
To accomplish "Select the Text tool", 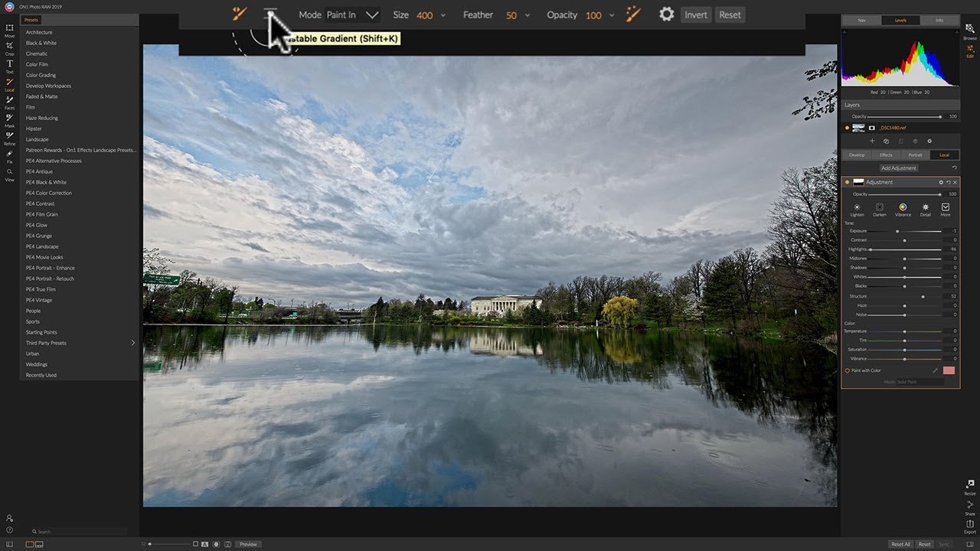I will (x=9, y=66).
